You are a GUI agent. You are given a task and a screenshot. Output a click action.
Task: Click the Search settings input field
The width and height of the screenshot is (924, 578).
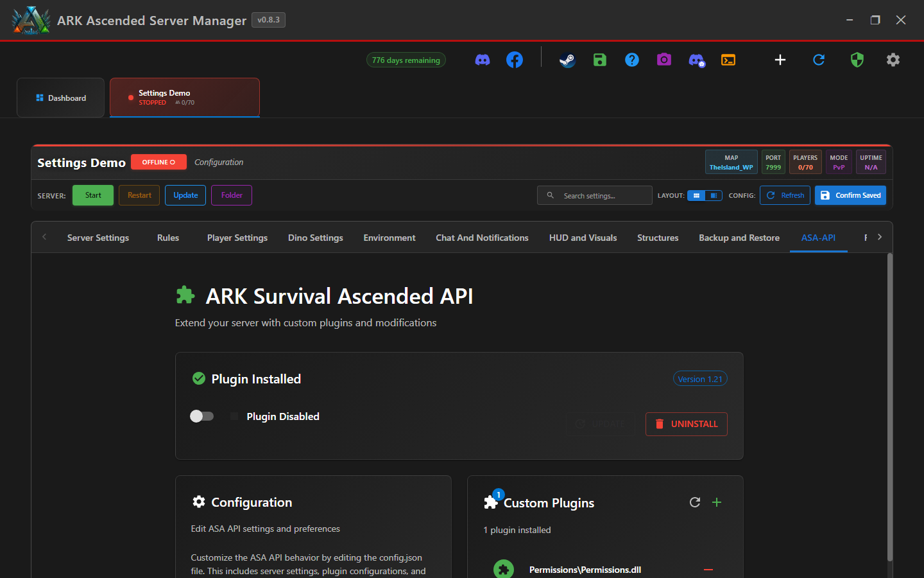[595, 195]
